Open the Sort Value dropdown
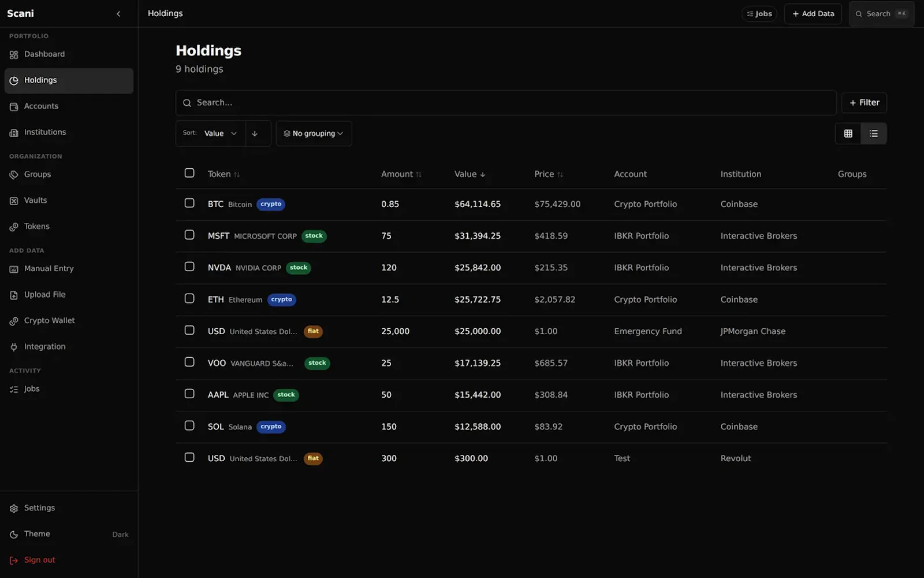Screen dimensions: 924x578 click(211, 134)
